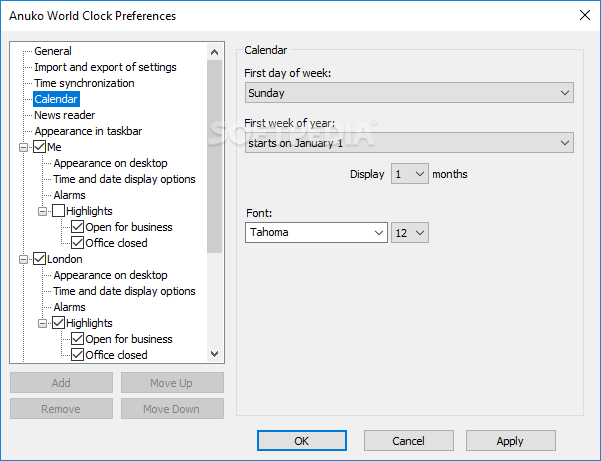This screenshot has height=461, width=601.
Task: Uncheck Open for business under London
Action: point(77,339)
